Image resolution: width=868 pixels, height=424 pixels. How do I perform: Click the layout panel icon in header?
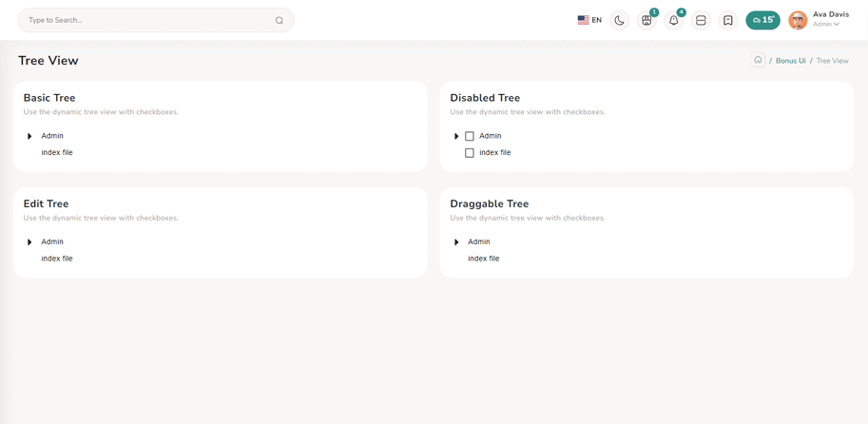click(701, 20)
